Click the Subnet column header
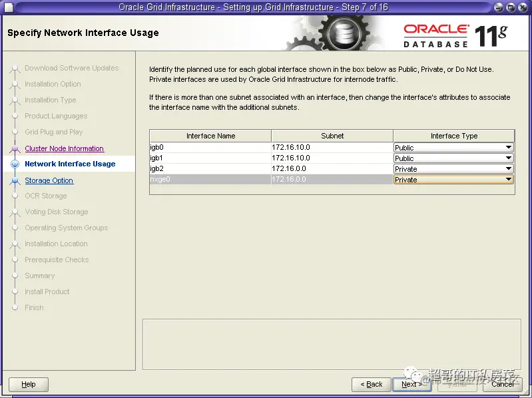Image resolution: width=532 pixels, height=398 pixels. (332, 136)
